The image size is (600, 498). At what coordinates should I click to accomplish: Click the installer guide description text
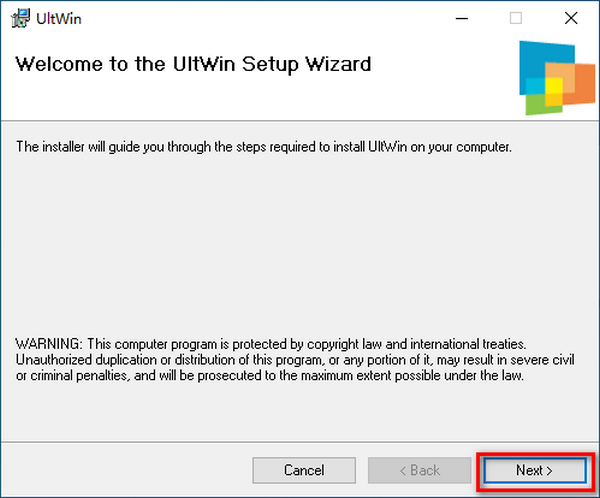tap(264, 147)
